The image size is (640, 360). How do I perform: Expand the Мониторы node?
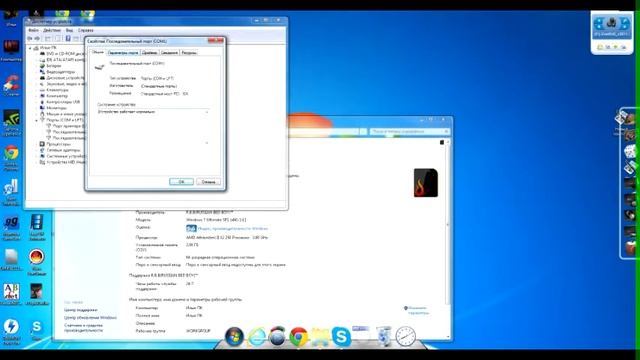click(36, 108)
